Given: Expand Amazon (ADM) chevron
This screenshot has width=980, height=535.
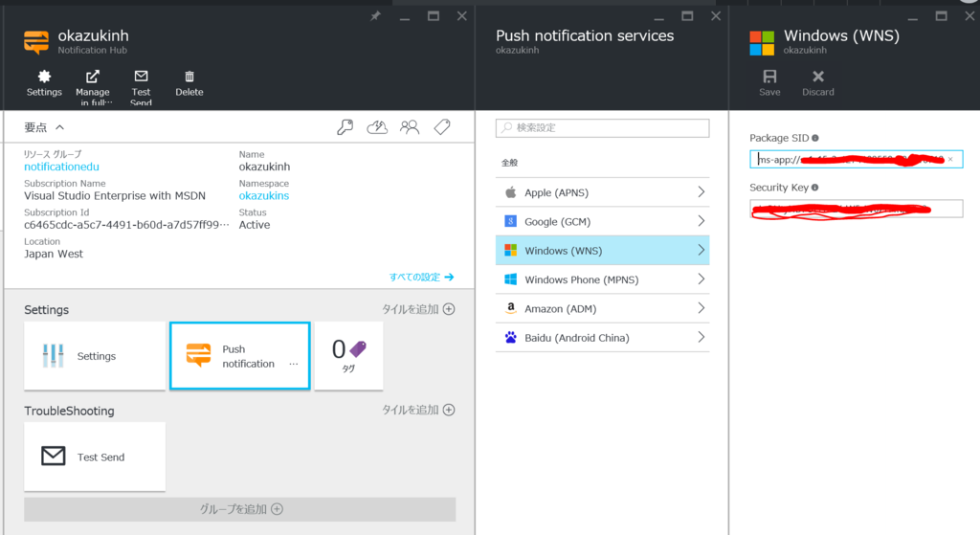Looking at the screenshot, I should tap(702, 309).
